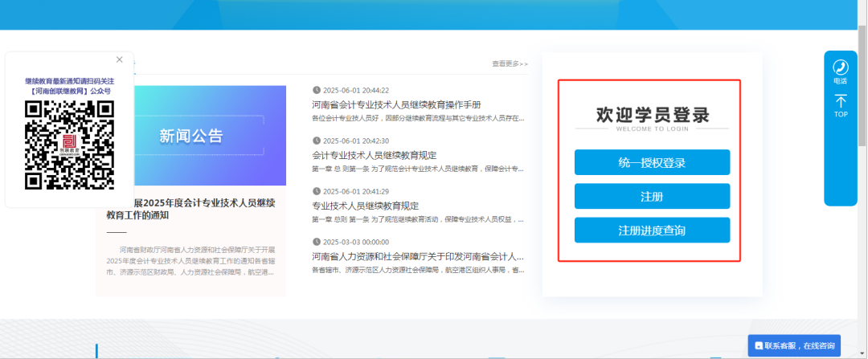
Task: Click the phone icon in right sidebar
Action: (x=841, y=67)
